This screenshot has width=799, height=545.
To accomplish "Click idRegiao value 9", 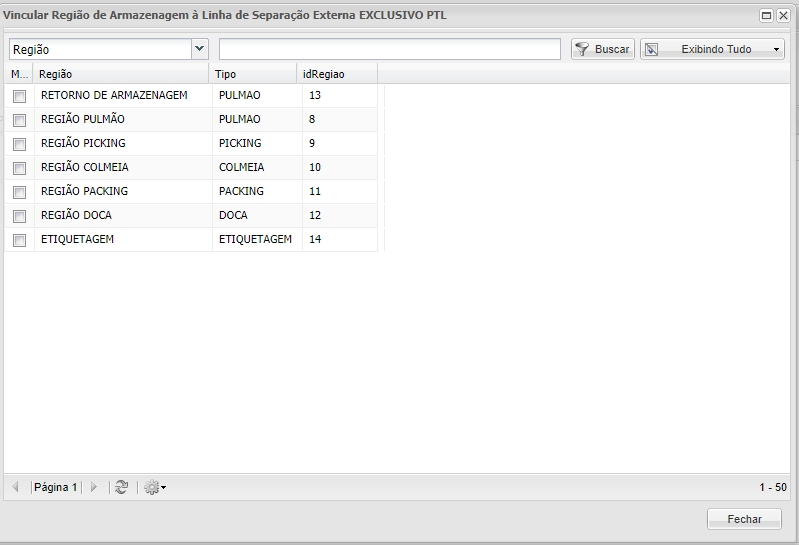I will coord(340,143).
